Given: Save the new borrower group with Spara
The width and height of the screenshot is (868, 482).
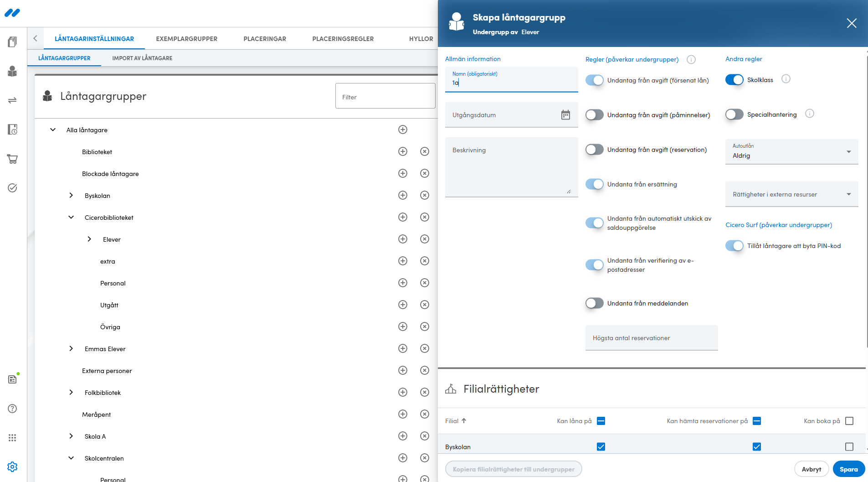Looking at the screenshot, I should 848,469.
